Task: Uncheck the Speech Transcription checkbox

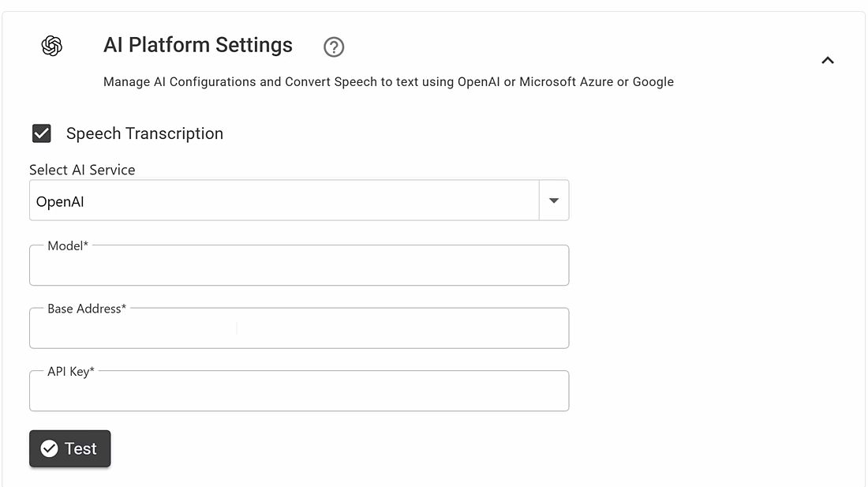Action: pyautogui.click(x=42, y=133)
